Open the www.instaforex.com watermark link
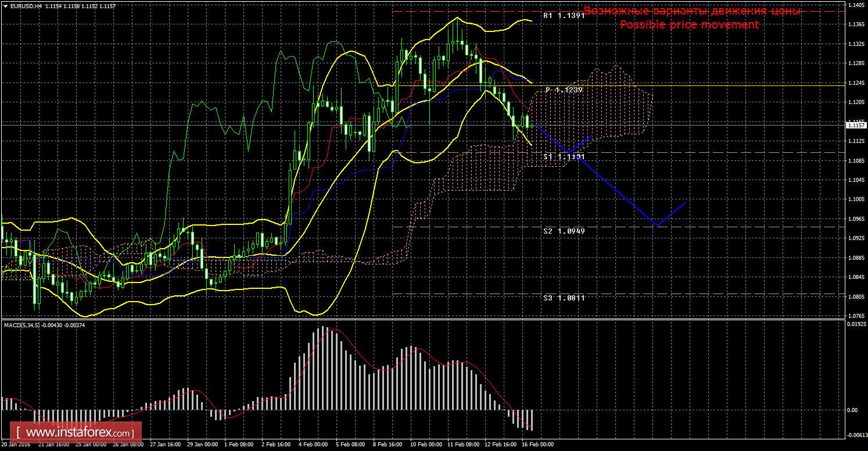 (78, 433)
